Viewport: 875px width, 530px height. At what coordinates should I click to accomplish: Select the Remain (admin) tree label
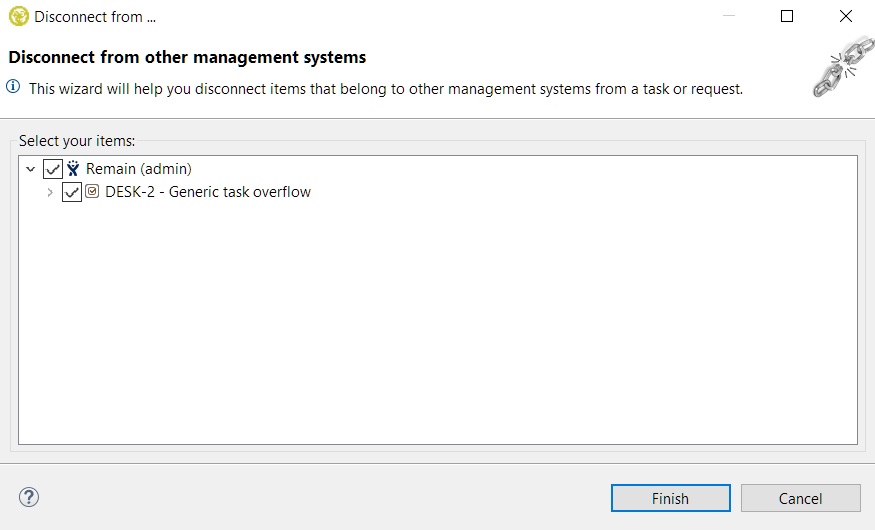pyautogui.click(x=138, y=169)
